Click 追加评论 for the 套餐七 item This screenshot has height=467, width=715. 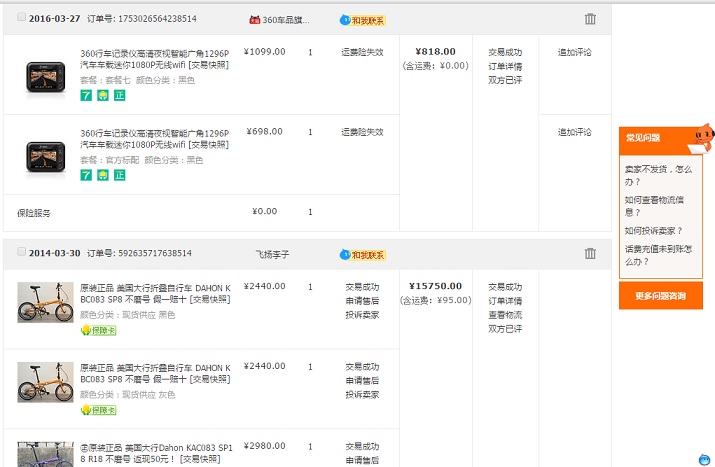[575, 52]
